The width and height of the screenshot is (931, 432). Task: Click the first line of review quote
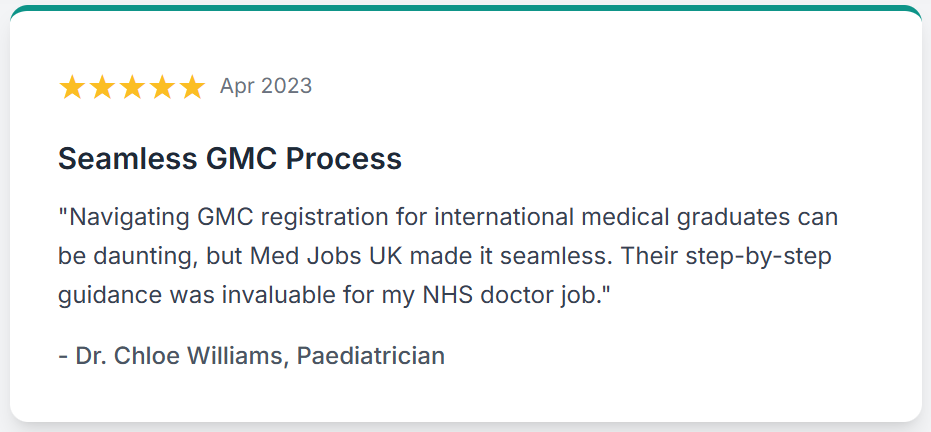click(x=448, y=218)
